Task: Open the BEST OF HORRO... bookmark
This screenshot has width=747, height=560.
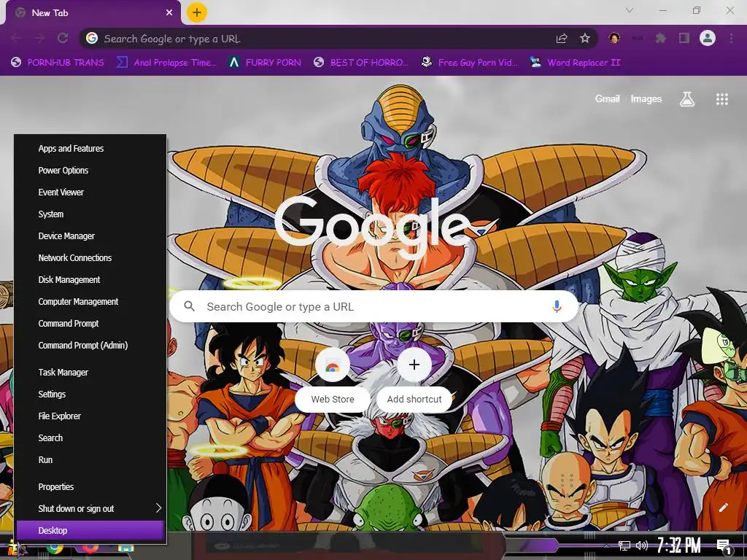Action: [x=361, y=63]
